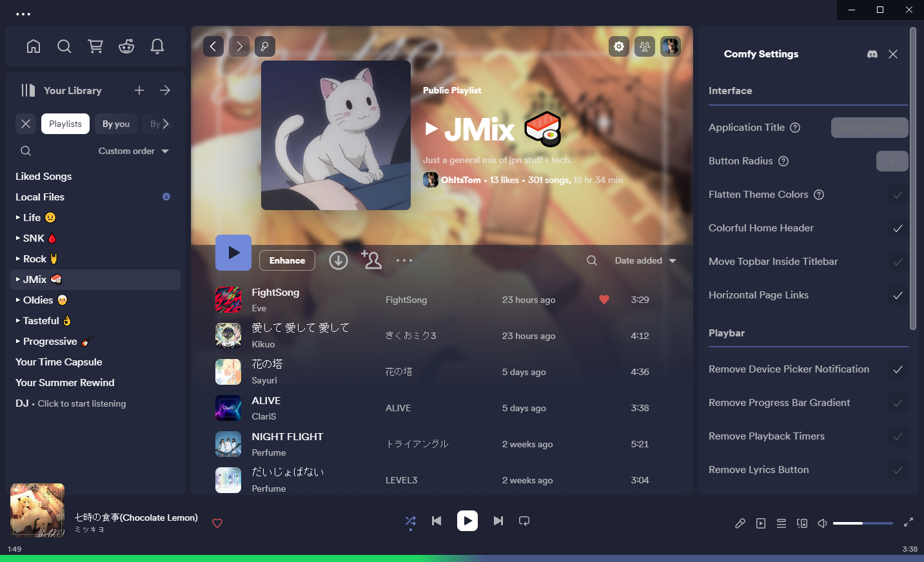Unlike FightSong using its red heart
The width and height of the screenshot is (924, 562).
pos(604,300)
